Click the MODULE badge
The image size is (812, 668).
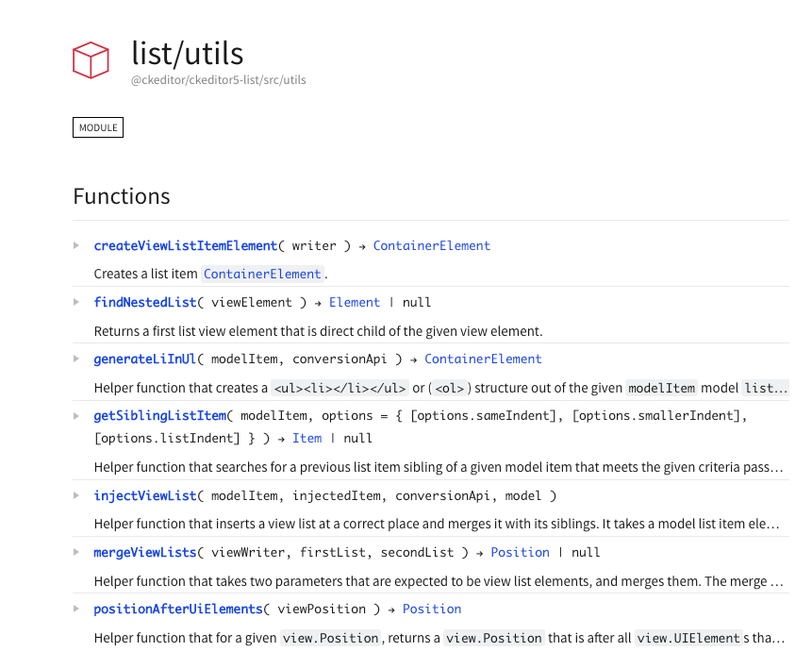coord(97,126)
